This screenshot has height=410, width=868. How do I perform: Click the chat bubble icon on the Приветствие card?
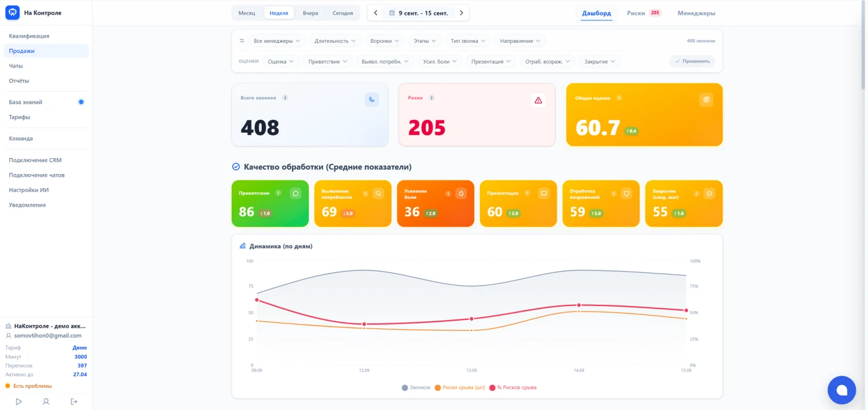(296, 193)
